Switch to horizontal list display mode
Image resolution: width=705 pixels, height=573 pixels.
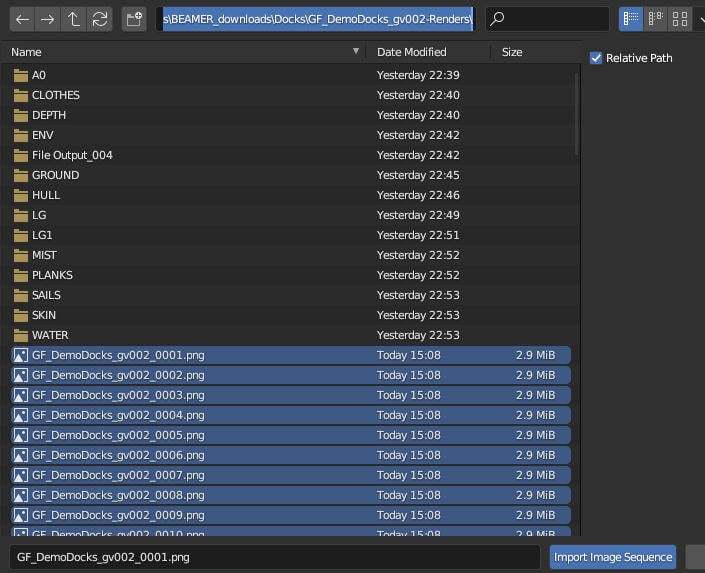coord(656,19)
